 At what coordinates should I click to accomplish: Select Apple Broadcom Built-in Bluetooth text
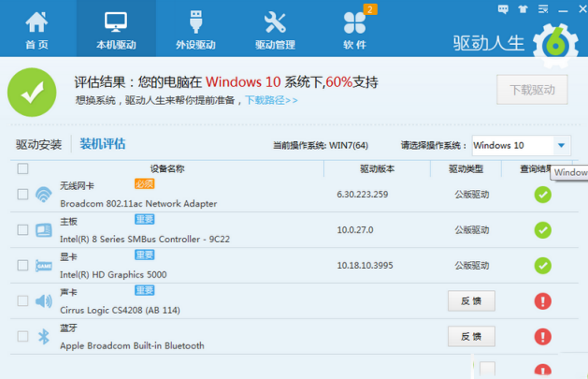click(132, 345)
